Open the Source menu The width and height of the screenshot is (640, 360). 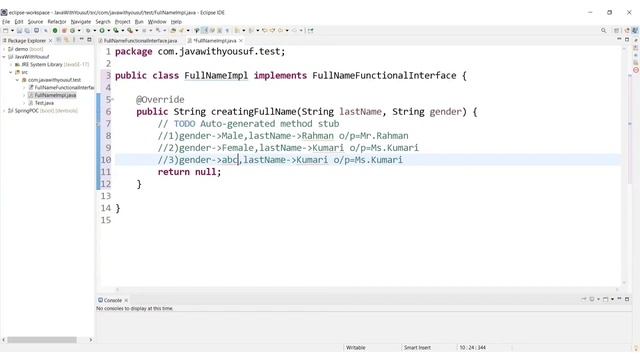point(35,22)
